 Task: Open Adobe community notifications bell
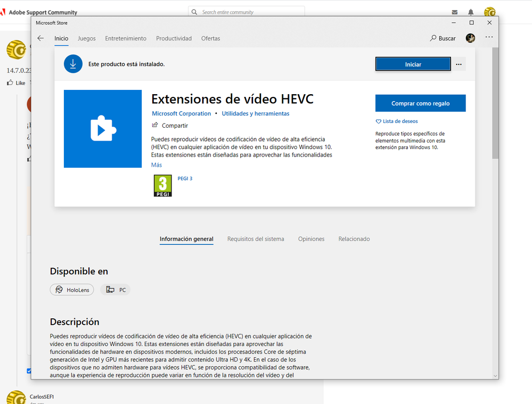click(471, 12)
